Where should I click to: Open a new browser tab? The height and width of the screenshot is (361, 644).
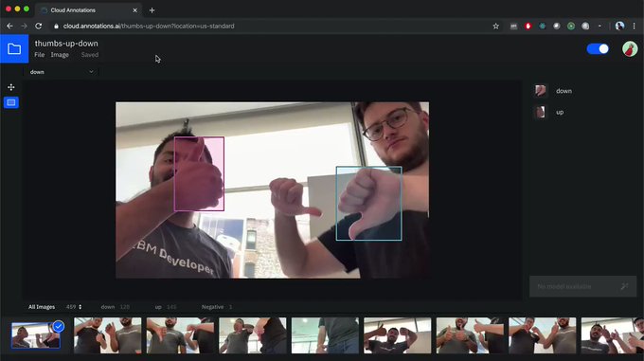(x=152, y=10)
